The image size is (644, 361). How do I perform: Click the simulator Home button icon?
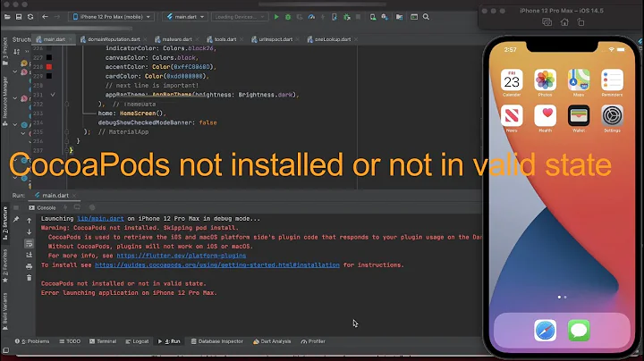[x=564, y=22]
